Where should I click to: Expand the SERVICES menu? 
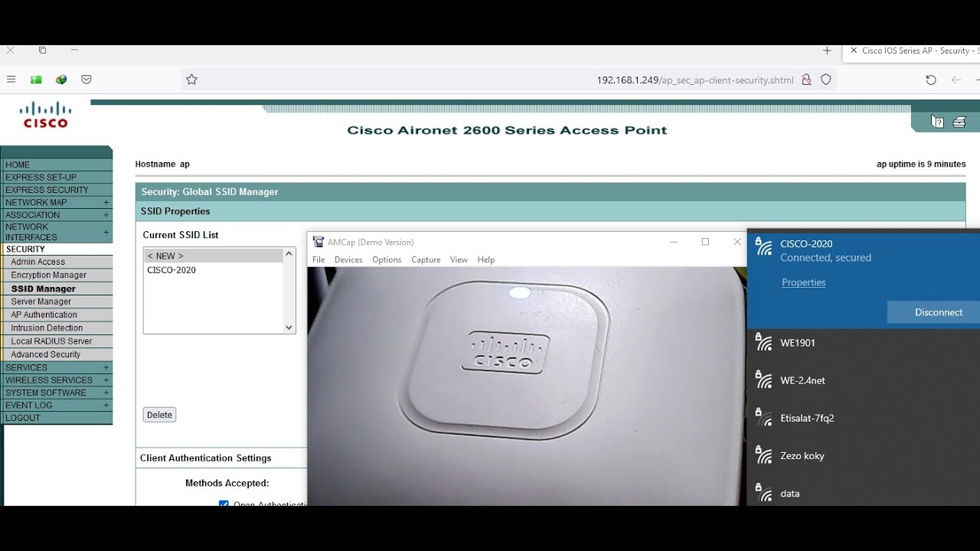pos(106,367)
